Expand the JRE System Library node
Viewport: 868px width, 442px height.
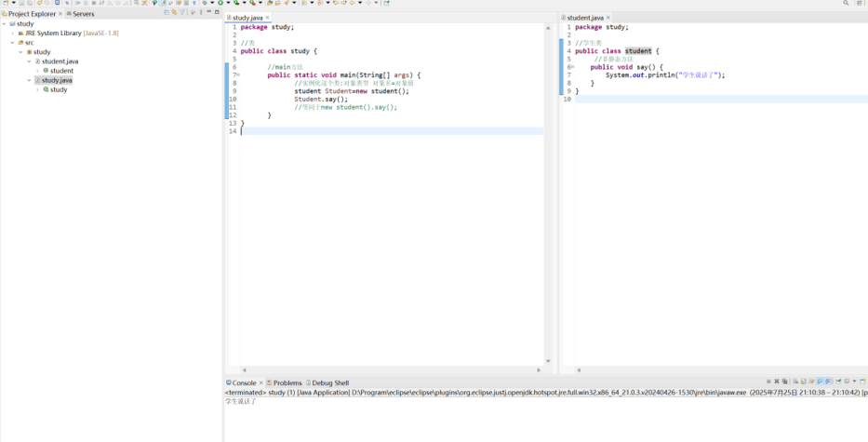[x=12, y=33]
